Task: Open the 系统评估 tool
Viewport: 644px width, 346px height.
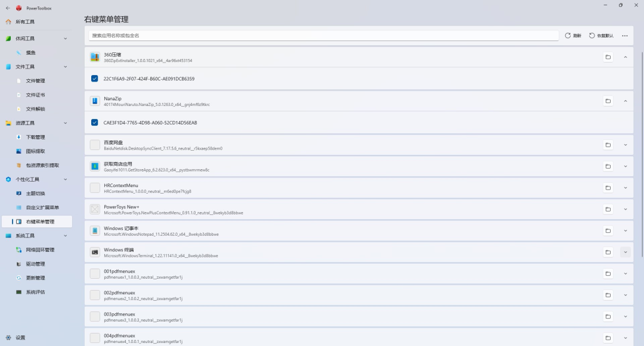Action: coord(37,292)
